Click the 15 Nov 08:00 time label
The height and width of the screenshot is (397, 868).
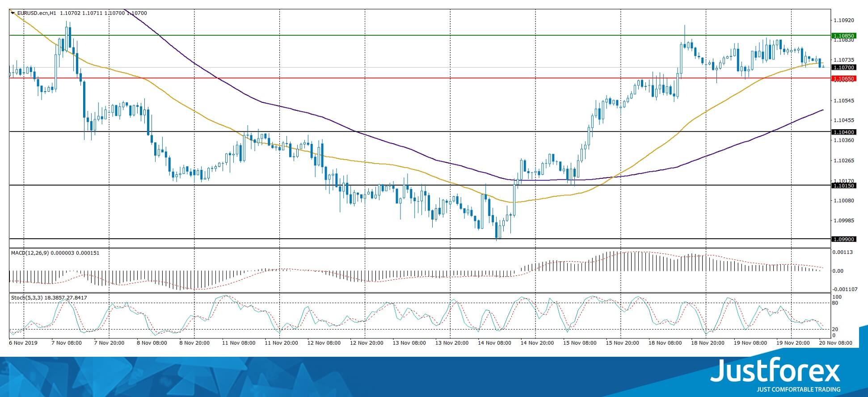point(580,343)
